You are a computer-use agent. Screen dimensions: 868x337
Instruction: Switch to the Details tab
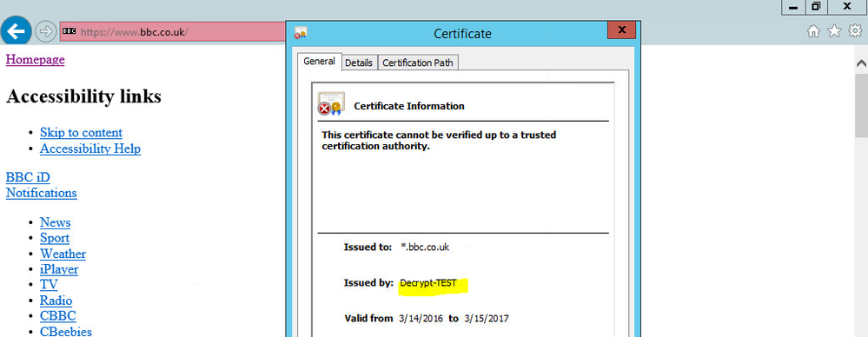point(359,63)
